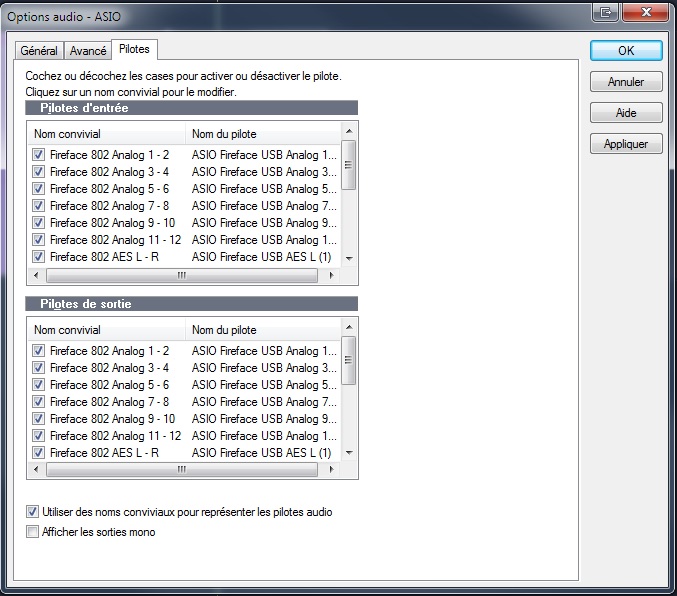The image size is (677, 596).
Task: Click input list vertical scrollbar thumb
Action: point(349,165)
